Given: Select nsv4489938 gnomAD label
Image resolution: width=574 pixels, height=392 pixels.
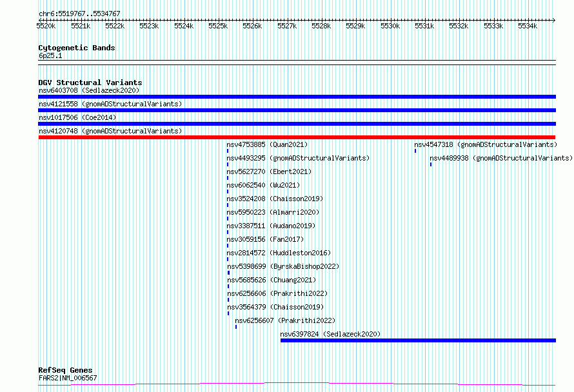Looking at the screenshot, I should pos(501,158).
